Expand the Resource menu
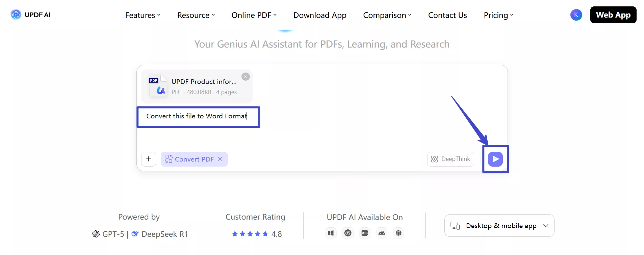Viewport: 644px width, 255px height. click(196, 15)
